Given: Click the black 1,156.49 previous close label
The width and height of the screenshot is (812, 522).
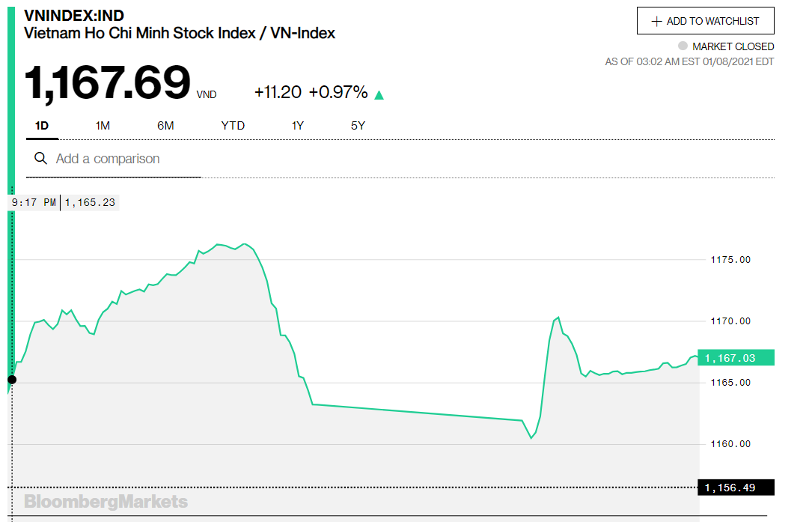Looking at the screenshot, I should [x=736, y=488].
